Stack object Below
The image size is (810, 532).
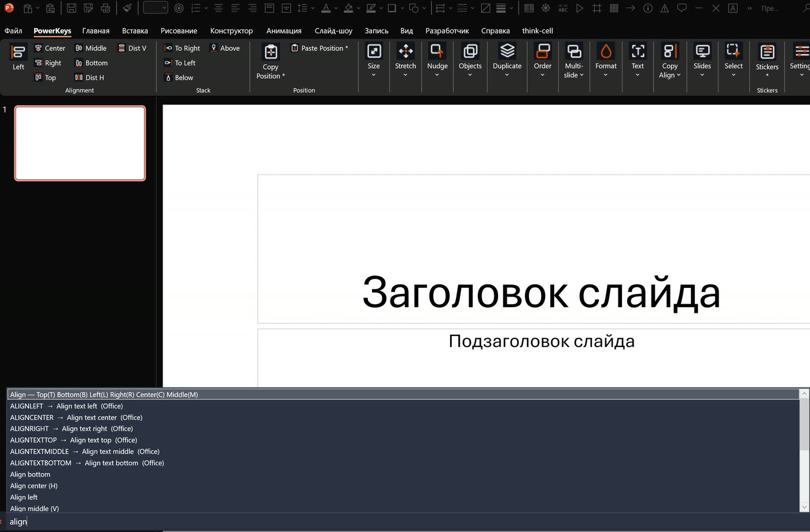179,77
